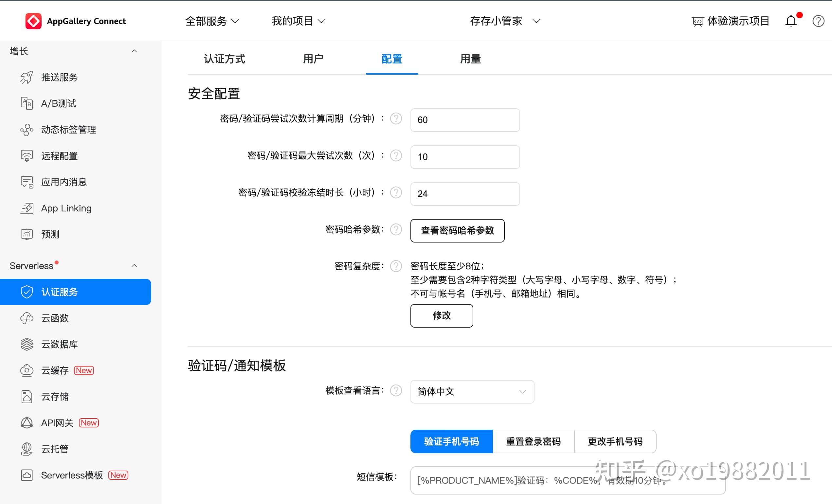Click the 查看密码哈希参数 button
The image size is (832, 504).
(x=458, y=231)
